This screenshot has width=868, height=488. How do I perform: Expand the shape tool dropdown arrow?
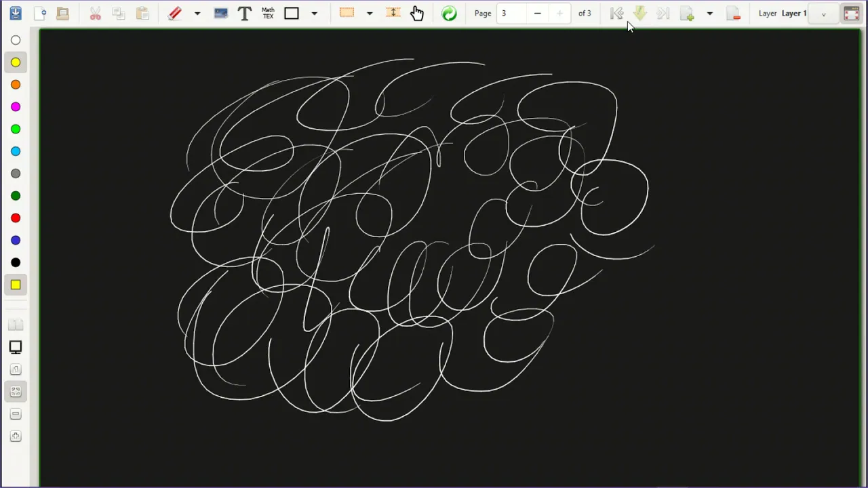point(314,13)
